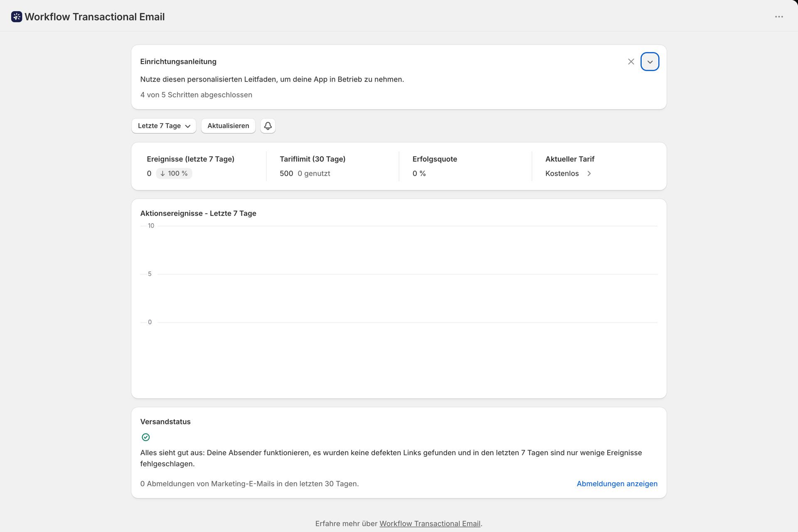Image resolution: width=798 pixels, height=532 pixels.
Task: Click the Ereignisse (letzte 7 Tage) label
Action: (190, 159)
